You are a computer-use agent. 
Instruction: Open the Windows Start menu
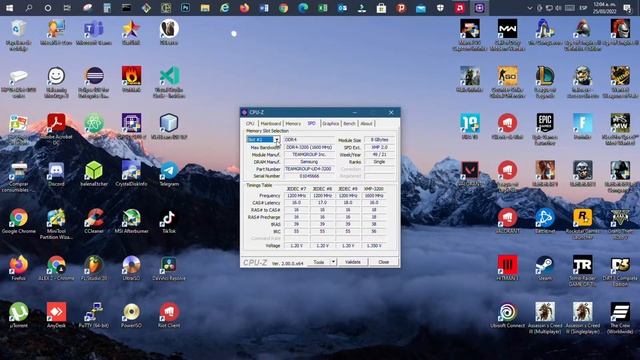tap(9, 8)
